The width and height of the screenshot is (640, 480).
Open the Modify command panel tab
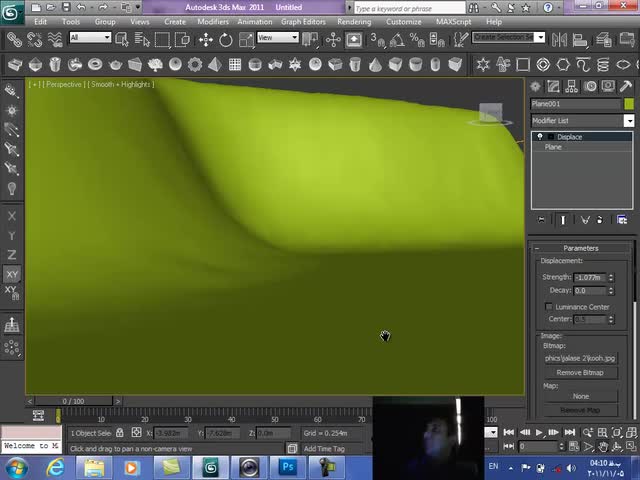point(553,86)
